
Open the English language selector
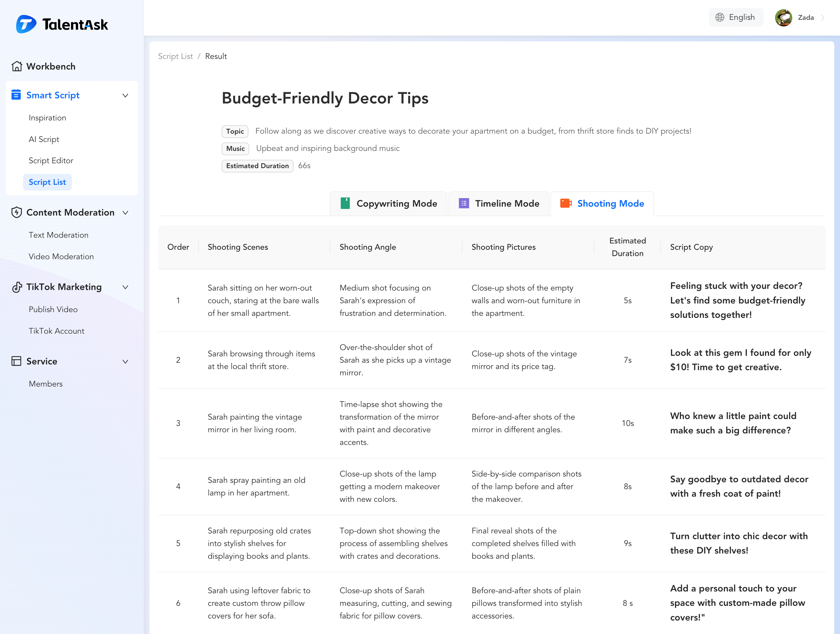coord(736,18)
